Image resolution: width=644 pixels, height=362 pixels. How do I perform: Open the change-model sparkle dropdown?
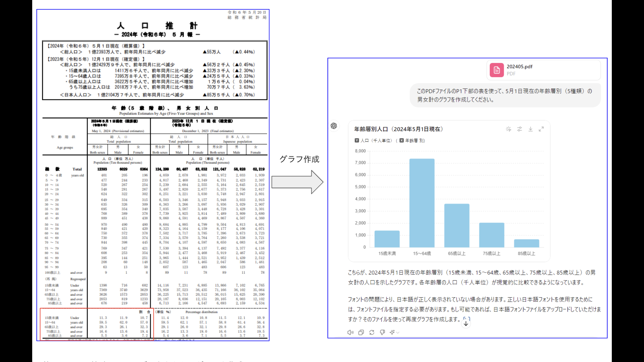pyautogui.click(x=394, y=333)
